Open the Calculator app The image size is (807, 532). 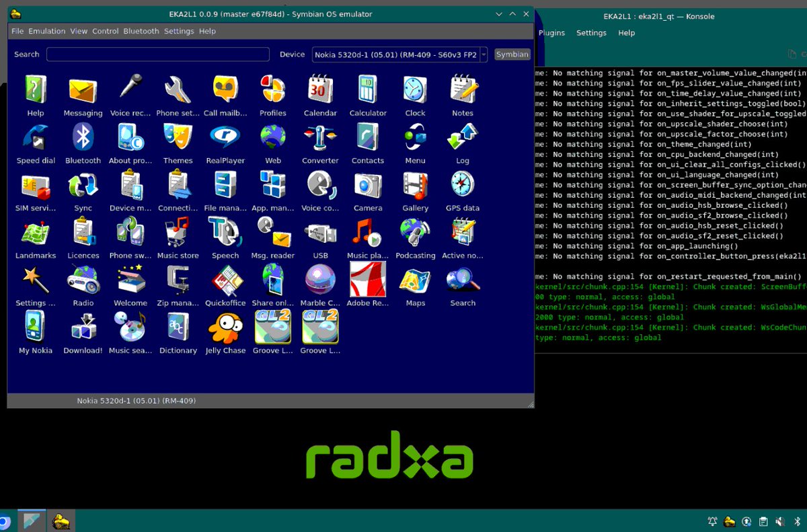tap(368, 89)
